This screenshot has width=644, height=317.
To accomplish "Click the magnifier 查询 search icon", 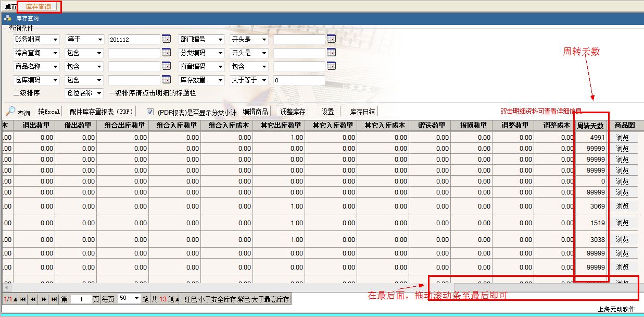I will coord(10,112).
